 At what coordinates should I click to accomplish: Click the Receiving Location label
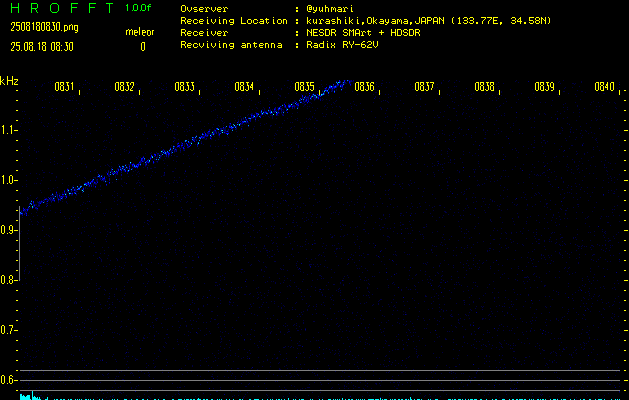[234, 21]
